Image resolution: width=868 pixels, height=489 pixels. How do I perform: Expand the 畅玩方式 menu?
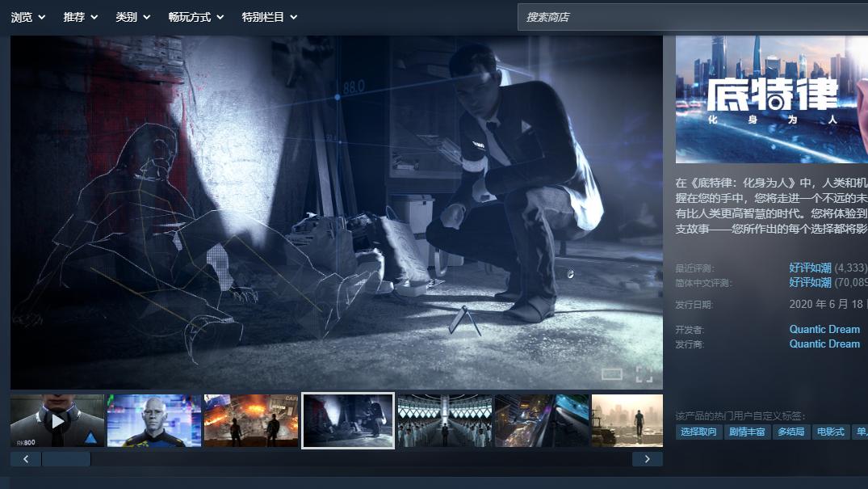196,17
